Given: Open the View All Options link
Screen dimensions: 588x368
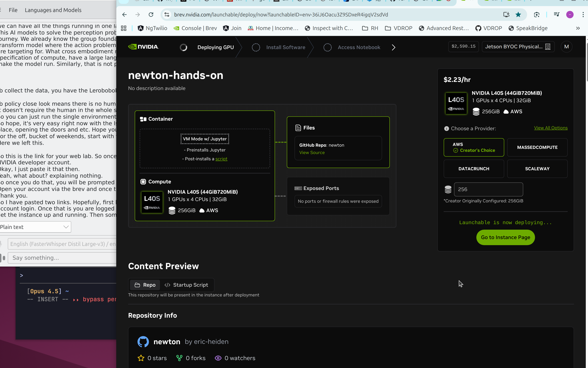Looking at the screenshot, I should click(x=551, y=128).
